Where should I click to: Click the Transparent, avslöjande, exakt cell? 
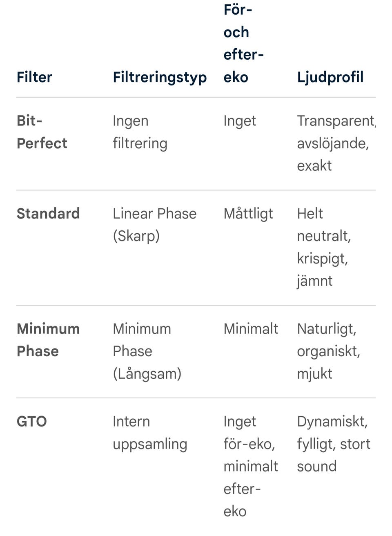pos(336,143)
